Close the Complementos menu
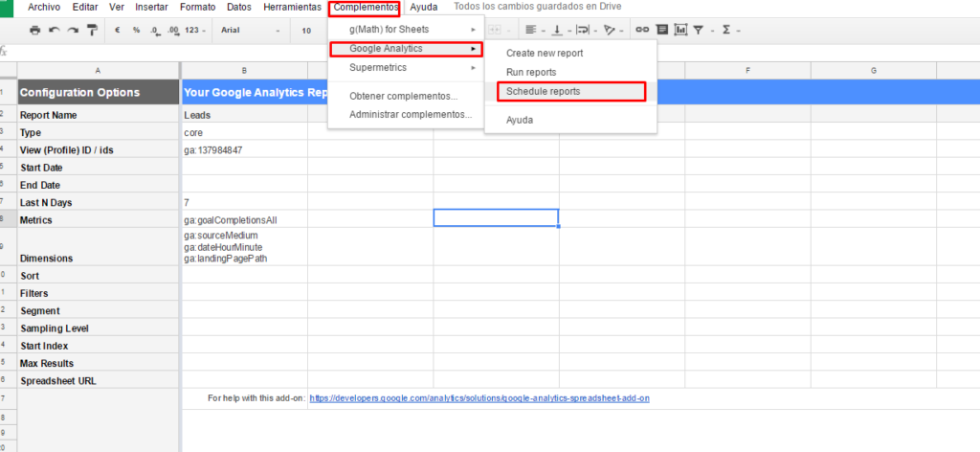 pyautogui.click(x=365, y=8)
